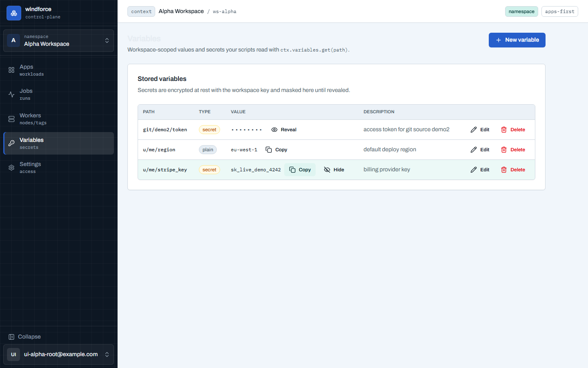Click the VALUE column header
Image resolution: width=588 pixels, height=368 pixels.
tap(238, 112)
